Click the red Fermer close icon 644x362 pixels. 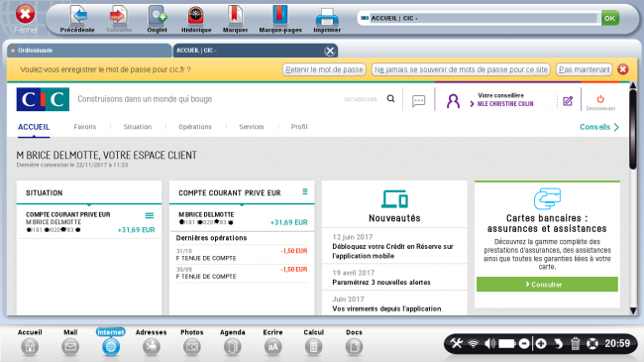(25, 15)
